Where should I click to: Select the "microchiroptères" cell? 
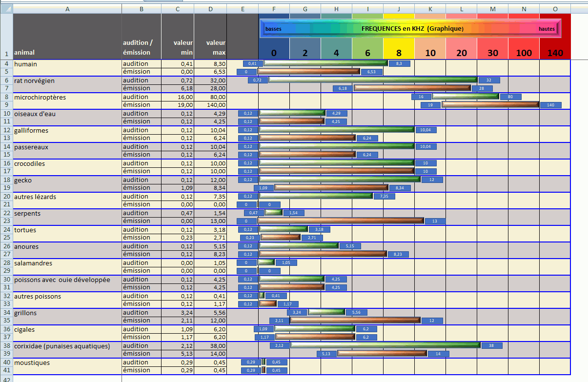click(67, 97)
